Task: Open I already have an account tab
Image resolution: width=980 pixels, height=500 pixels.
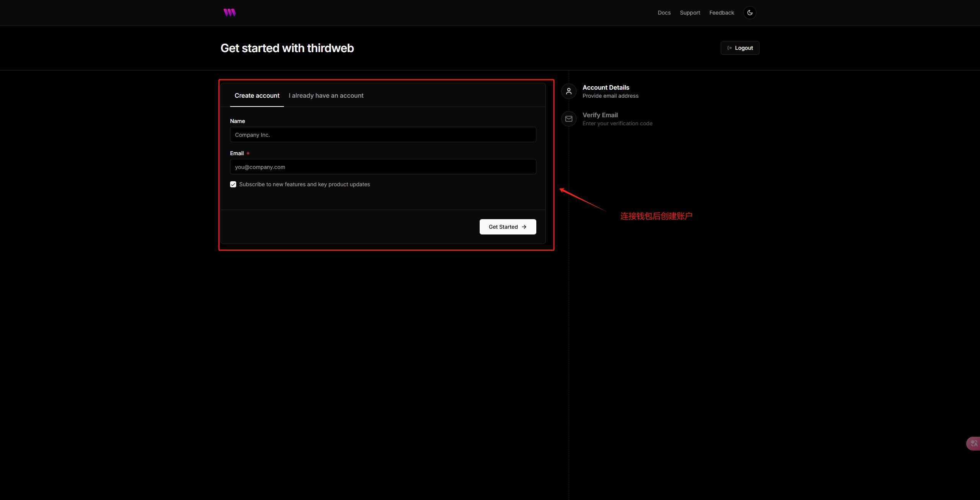Action: coord(326,95)
